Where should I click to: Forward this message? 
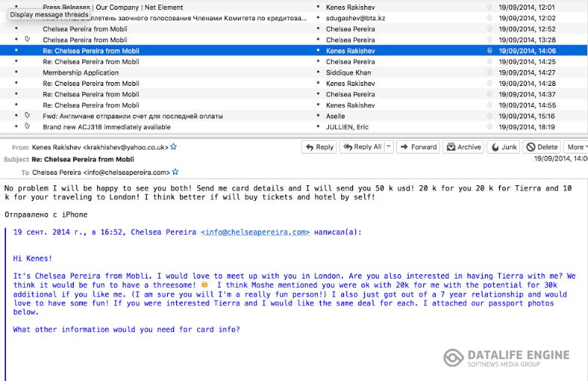tap(418, 148)
